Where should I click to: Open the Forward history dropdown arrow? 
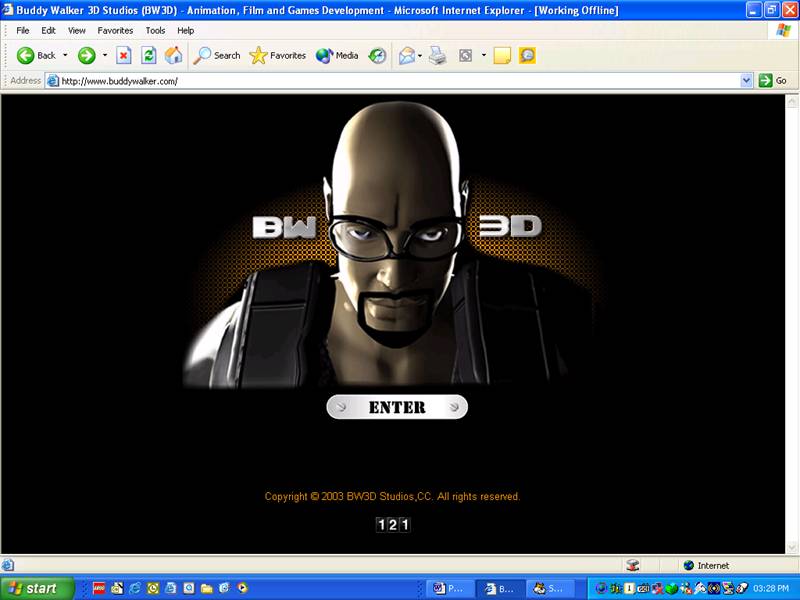(105, 55)
